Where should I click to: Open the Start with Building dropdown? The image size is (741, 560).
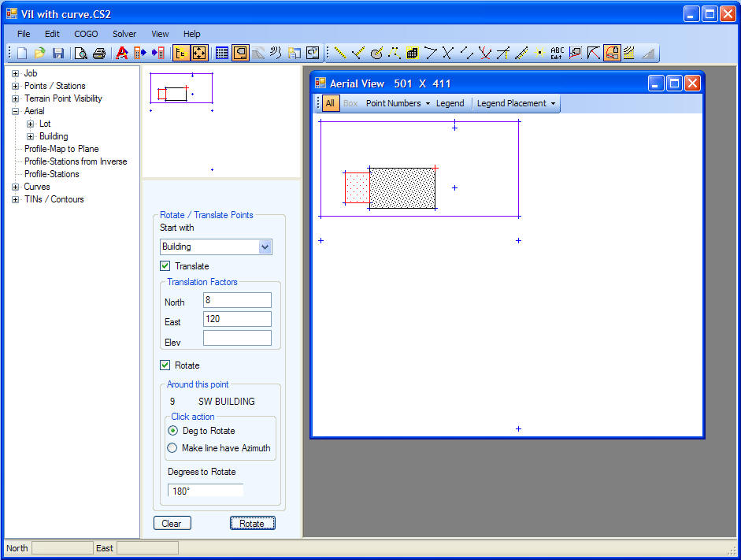[265, 247]
